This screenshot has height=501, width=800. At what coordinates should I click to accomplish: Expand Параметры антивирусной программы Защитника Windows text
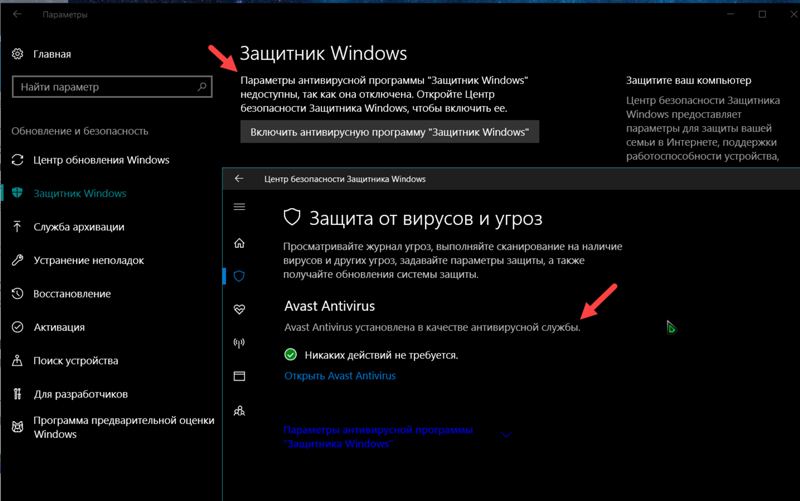tap(378, 437)
